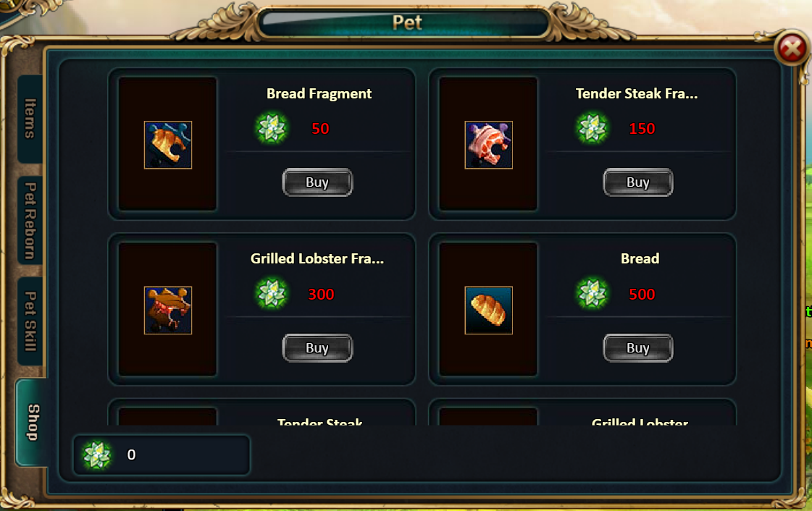The height and width of the screenshot is (511, 812).
Task: Click the Bread Fragment item icon
Action: (x=168, y=145)
